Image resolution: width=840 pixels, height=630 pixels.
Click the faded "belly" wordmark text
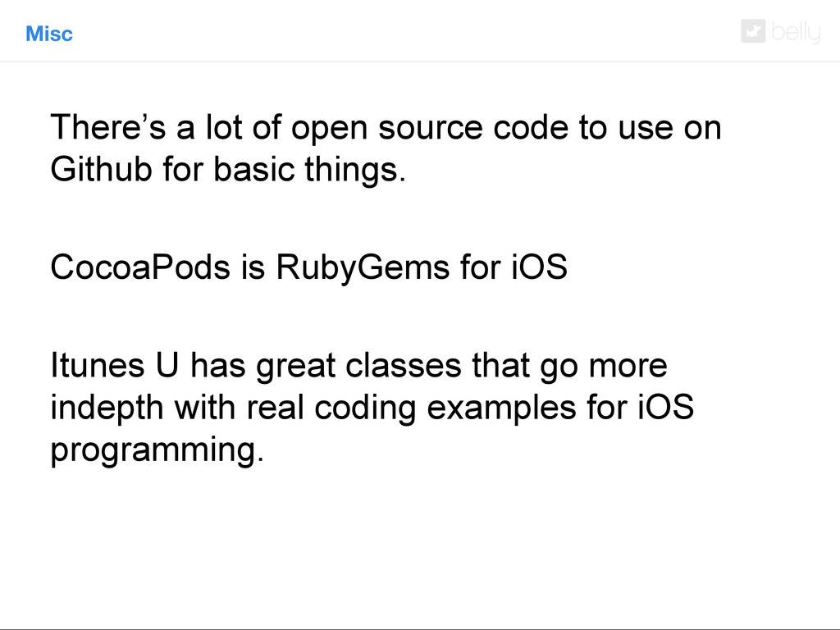[x=796, y=32]
